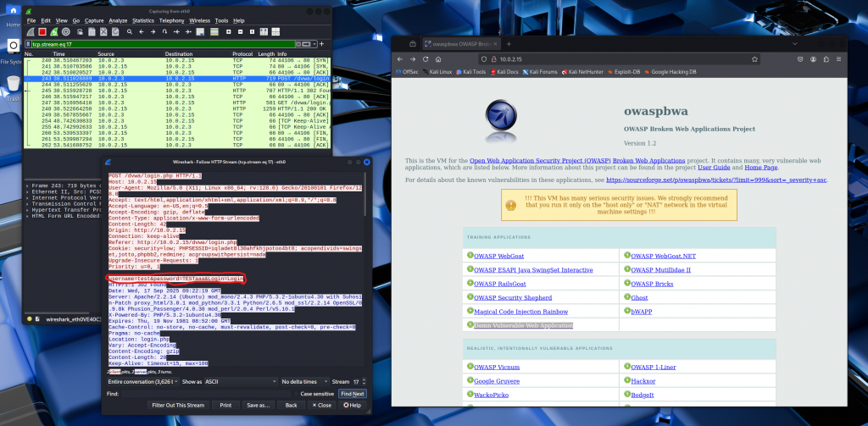This screenshot has width=868, height=426.
Task: Open Show as ASCII dropdown
Action: click(x=240, y=382)
